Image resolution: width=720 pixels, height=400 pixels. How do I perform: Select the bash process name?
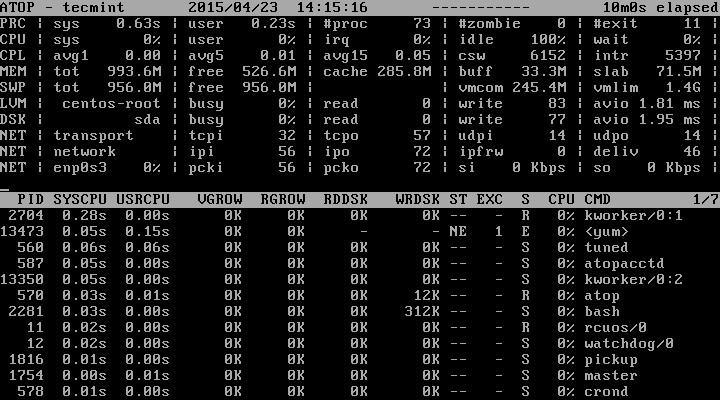[x=601, y=311]
